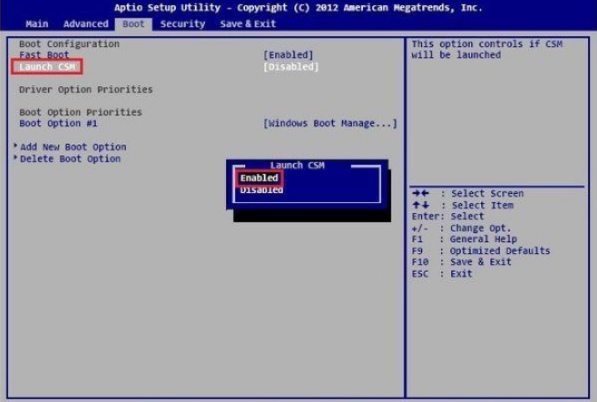Click the Boot Configuration heading
597x402 pixels.
click(69, 44)
